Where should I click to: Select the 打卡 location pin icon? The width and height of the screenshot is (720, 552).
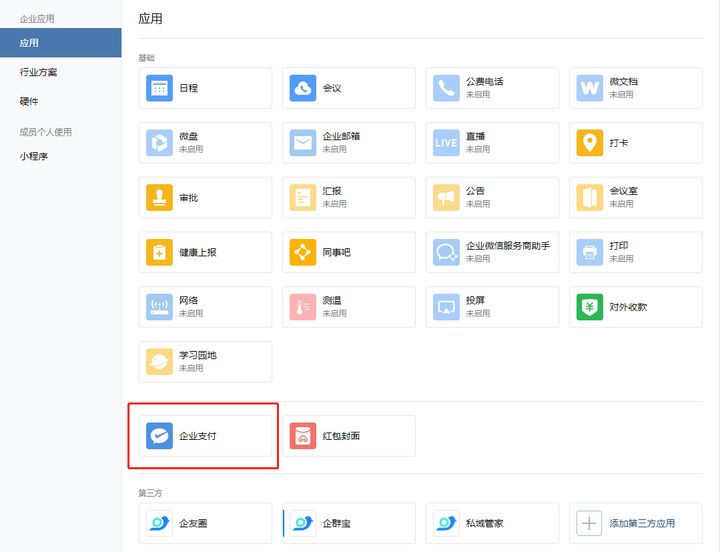590,143
